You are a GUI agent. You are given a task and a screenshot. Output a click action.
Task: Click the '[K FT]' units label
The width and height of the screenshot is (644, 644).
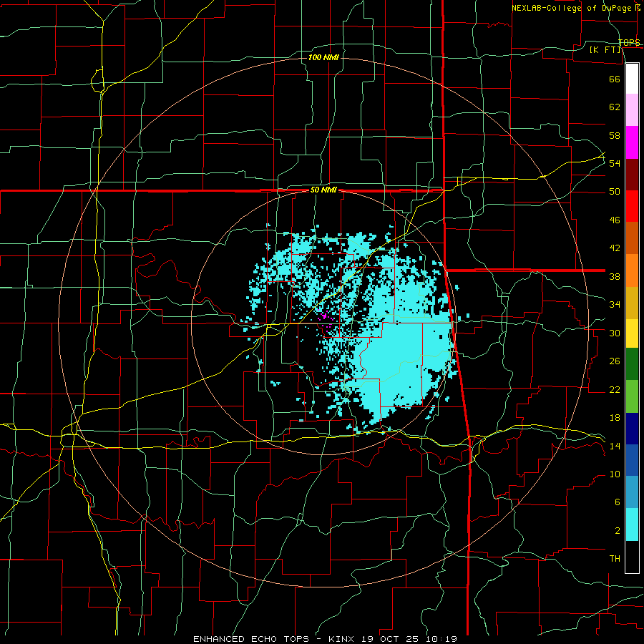[x=605, y=49]
